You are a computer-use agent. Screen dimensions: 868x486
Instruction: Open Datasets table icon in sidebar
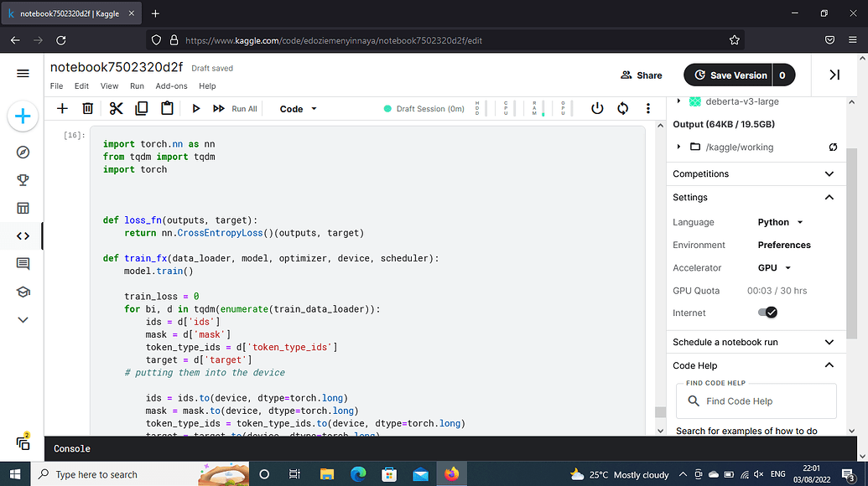(x=23, y=208)
